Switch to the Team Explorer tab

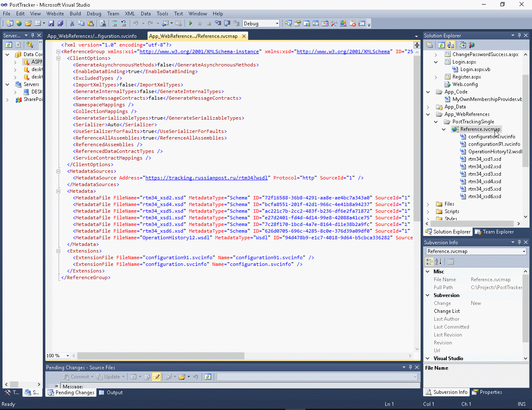(495, 232)
